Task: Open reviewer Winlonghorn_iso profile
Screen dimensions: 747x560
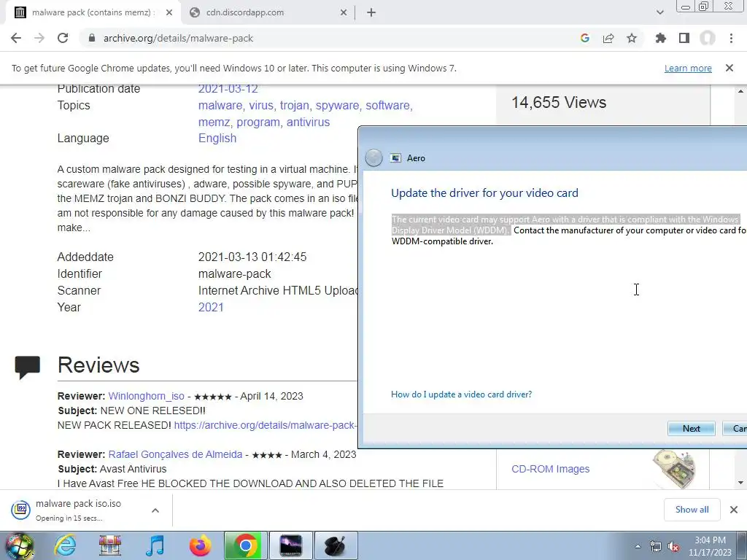Action: [146, 396]
